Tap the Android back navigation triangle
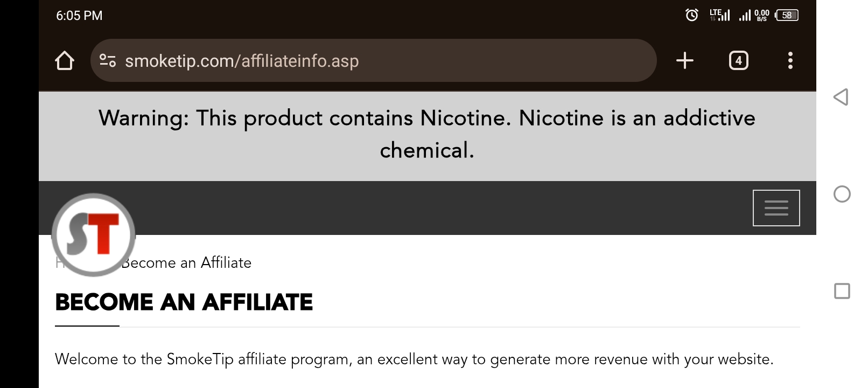Image resolution: width=868 pixels, height=388 pixels. coord(841,97)
